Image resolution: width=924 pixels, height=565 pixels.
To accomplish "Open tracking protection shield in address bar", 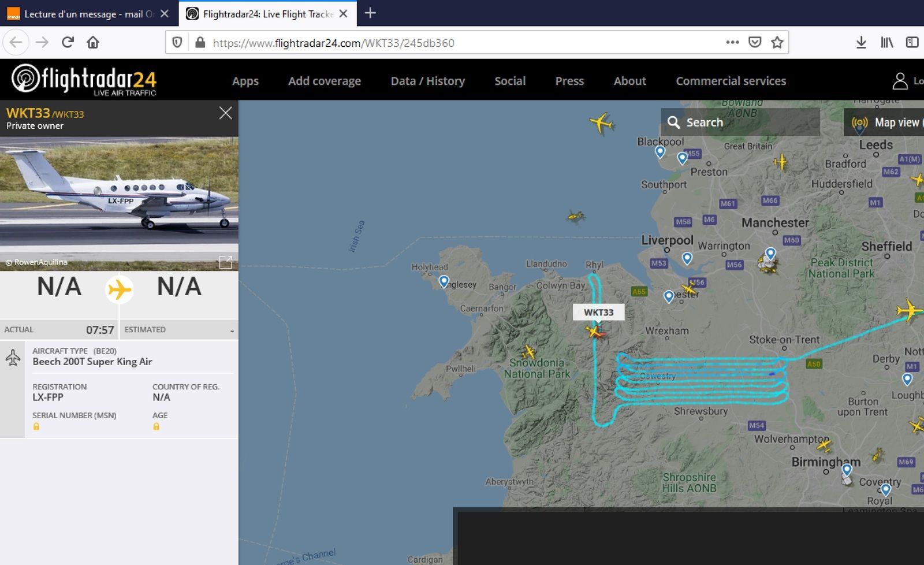I will (177, 42).
